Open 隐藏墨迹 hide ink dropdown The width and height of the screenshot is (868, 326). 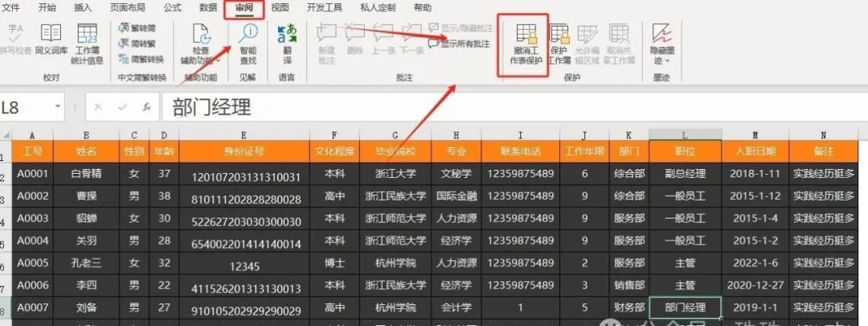662,44
